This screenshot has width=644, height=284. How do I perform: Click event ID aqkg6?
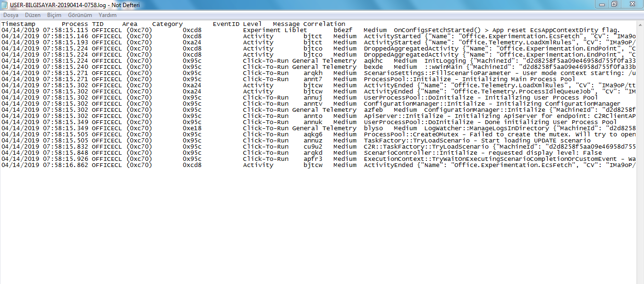(313, 134)
